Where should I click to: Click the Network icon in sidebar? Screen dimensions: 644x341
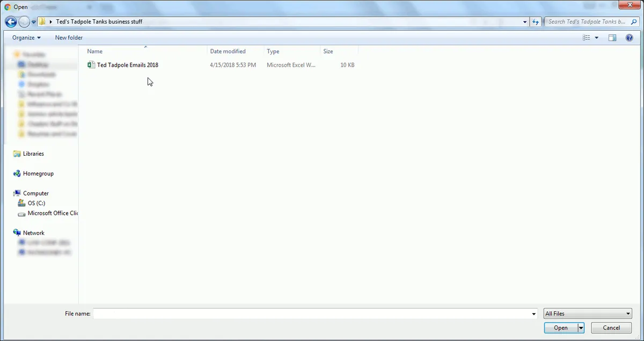click(17, 233)
